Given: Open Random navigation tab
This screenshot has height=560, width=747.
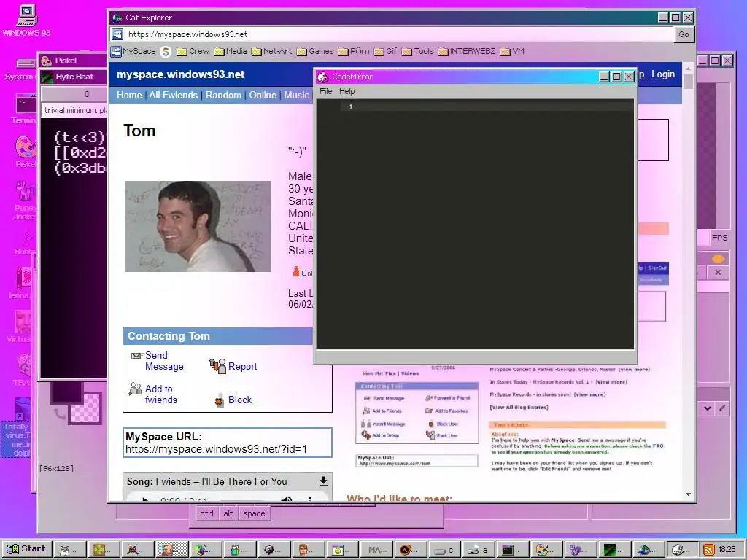Looking at the screenshot, I should 223,95.
